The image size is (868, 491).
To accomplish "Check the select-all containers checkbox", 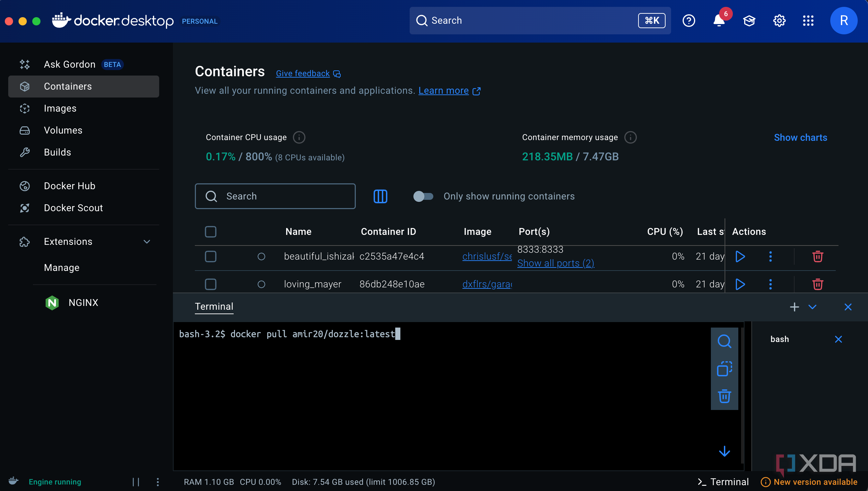I will pyautogui.click(x=211, y=232).
